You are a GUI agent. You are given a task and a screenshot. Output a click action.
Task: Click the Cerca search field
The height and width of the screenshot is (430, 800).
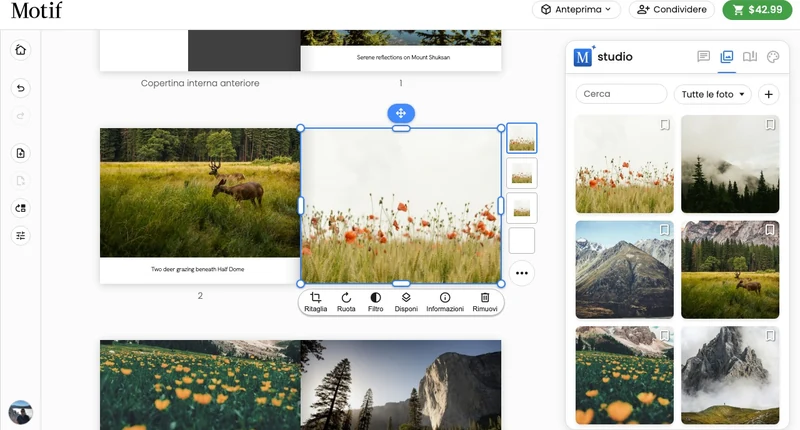[x=621, y=94]
